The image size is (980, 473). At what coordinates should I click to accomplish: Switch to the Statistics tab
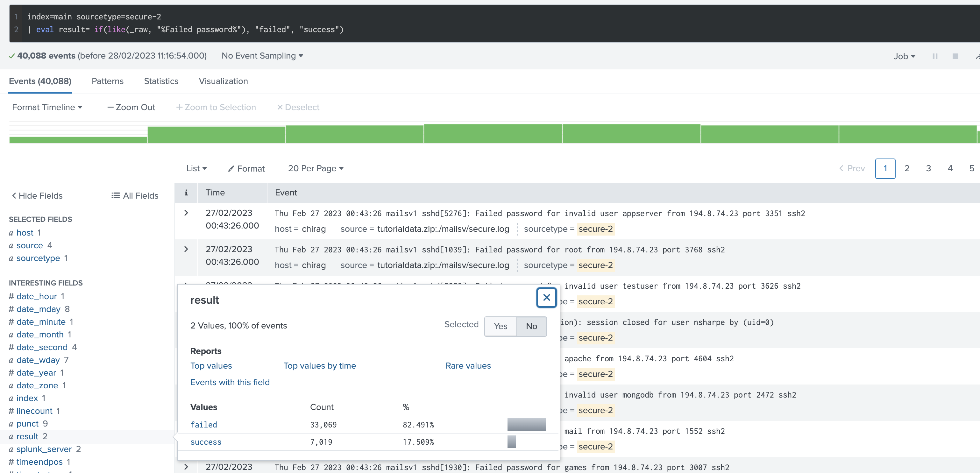[x=161, y=81]
